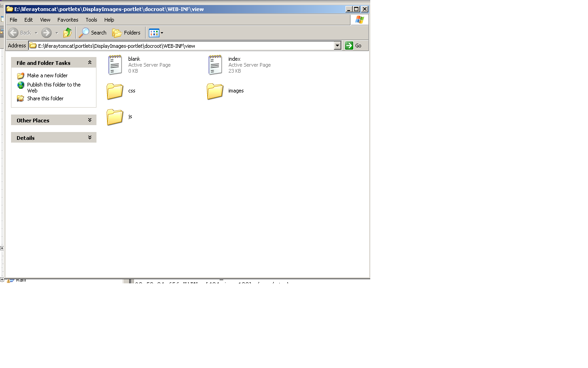Open the Tools menu

(91, 20)
